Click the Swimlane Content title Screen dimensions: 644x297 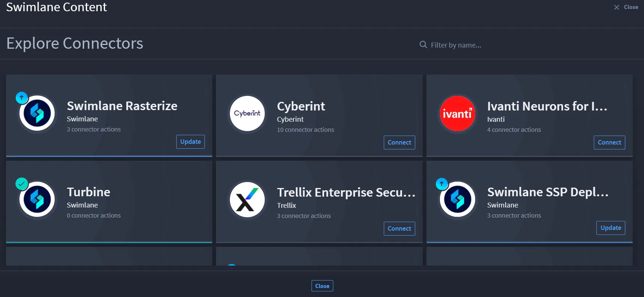coord(57,7)
